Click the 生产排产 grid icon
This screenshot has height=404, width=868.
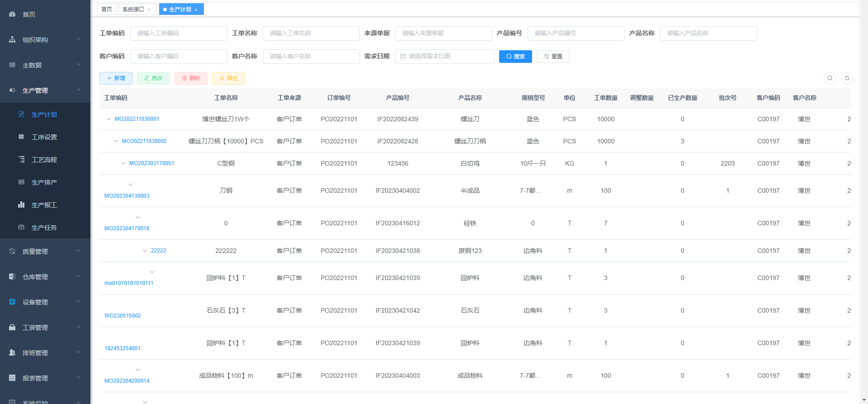[21, 182]
